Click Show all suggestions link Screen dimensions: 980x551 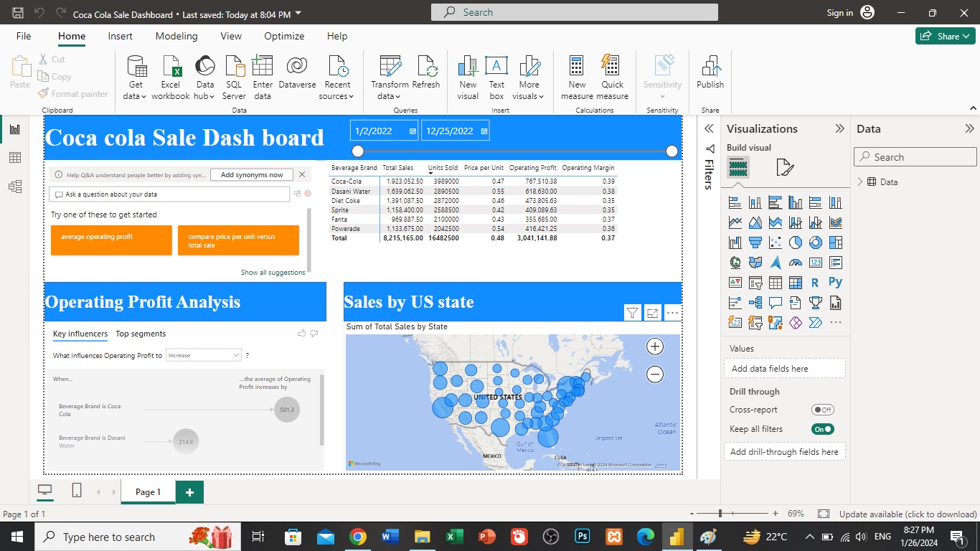273,273
